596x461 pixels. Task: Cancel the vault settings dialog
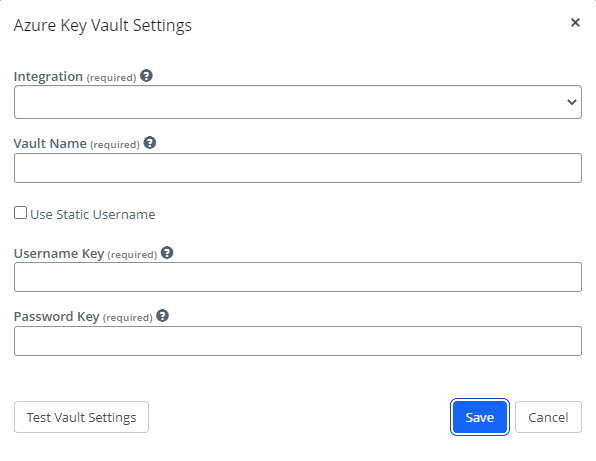click(548, 417)
